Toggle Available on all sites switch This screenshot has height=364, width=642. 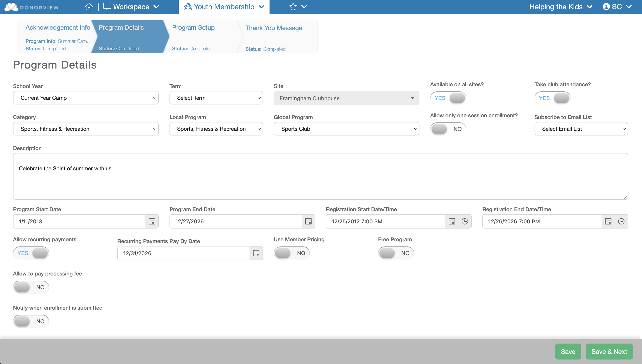pyautogui.click(x=448, y=98)
